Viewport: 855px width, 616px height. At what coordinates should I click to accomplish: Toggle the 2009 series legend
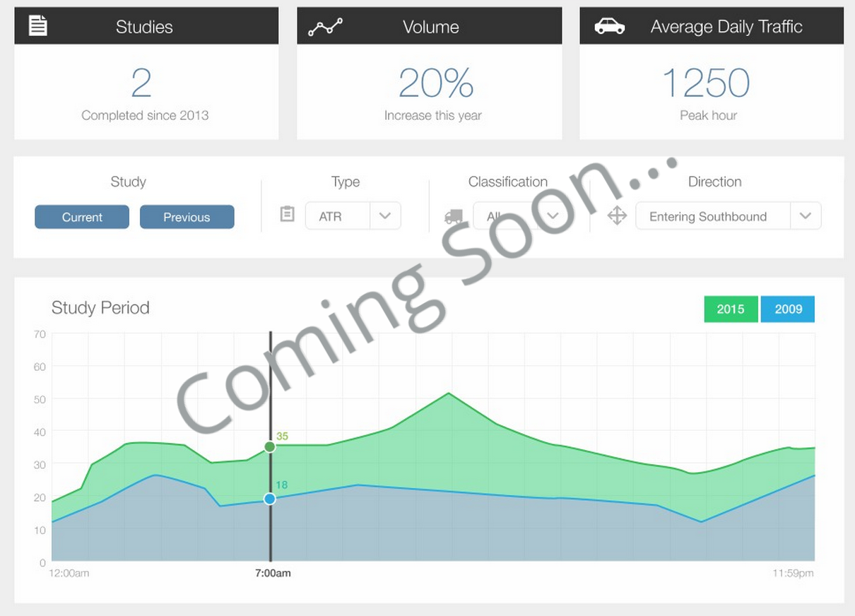(x=788, y=309)
